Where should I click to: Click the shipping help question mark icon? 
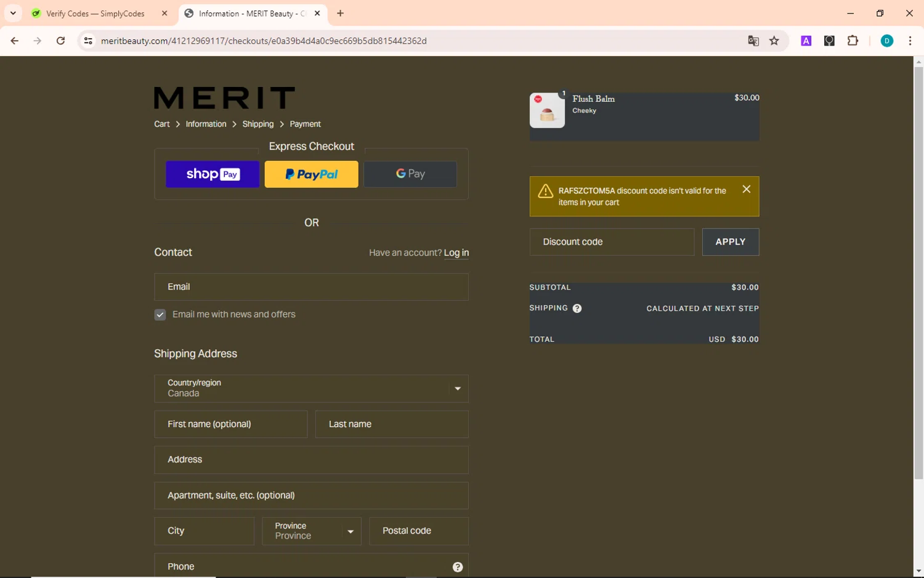pyautogui.click(x=577, y=309)
